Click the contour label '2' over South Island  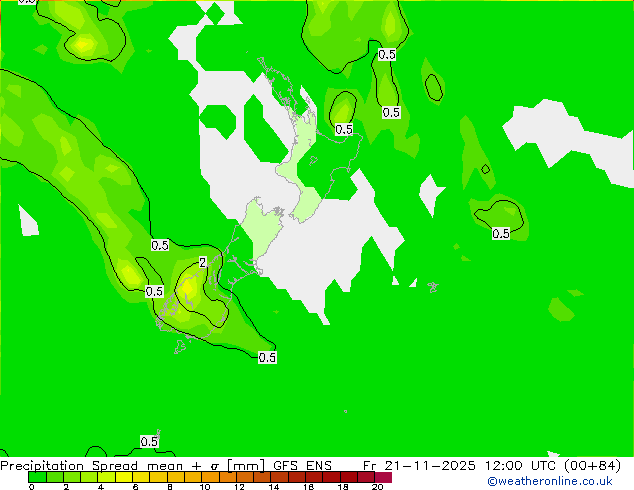[203, 262]
